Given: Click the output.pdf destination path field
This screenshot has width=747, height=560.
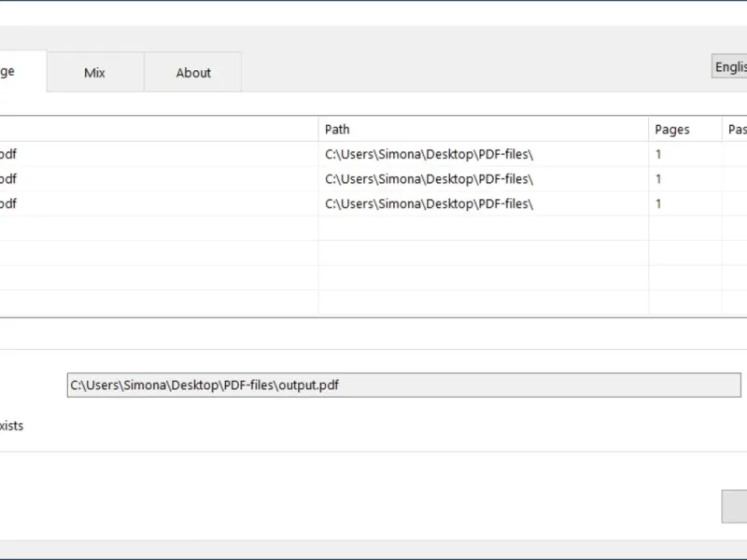Looking at the screenshot, I should (403, 385).
